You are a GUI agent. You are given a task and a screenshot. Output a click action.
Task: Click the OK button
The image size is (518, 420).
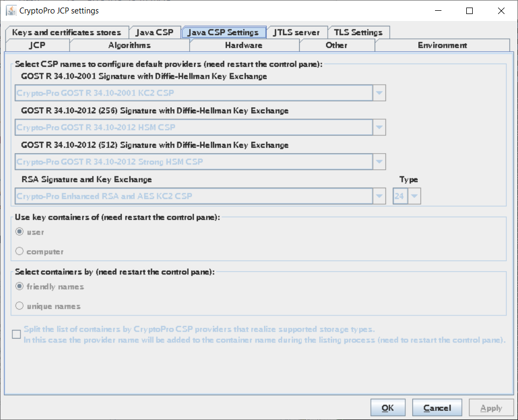click(388, 408)
